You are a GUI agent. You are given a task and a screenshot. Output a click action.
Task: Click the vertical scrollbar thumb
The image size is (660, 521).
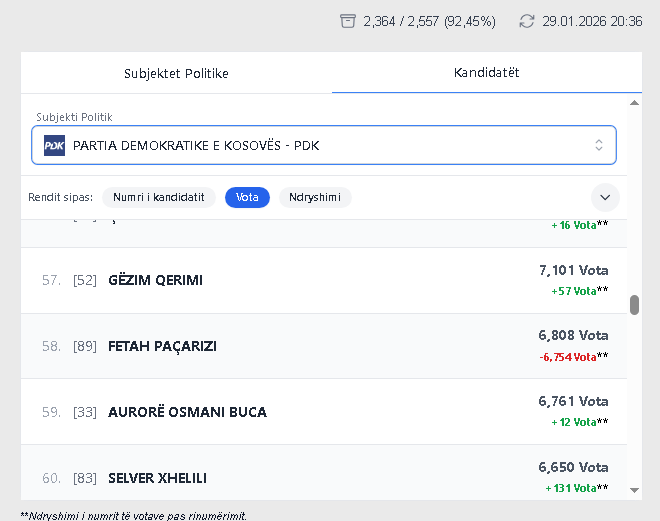tap(634, 305)
